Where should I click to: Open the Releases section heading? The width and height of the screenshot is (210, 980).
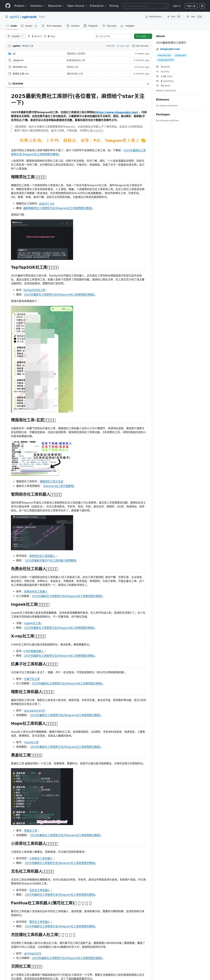[162, 99]
